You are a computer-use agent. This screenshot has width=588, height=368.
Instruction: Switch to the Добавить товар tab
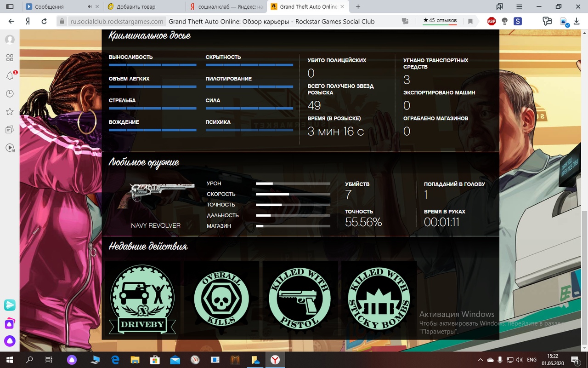click(144, 7)
